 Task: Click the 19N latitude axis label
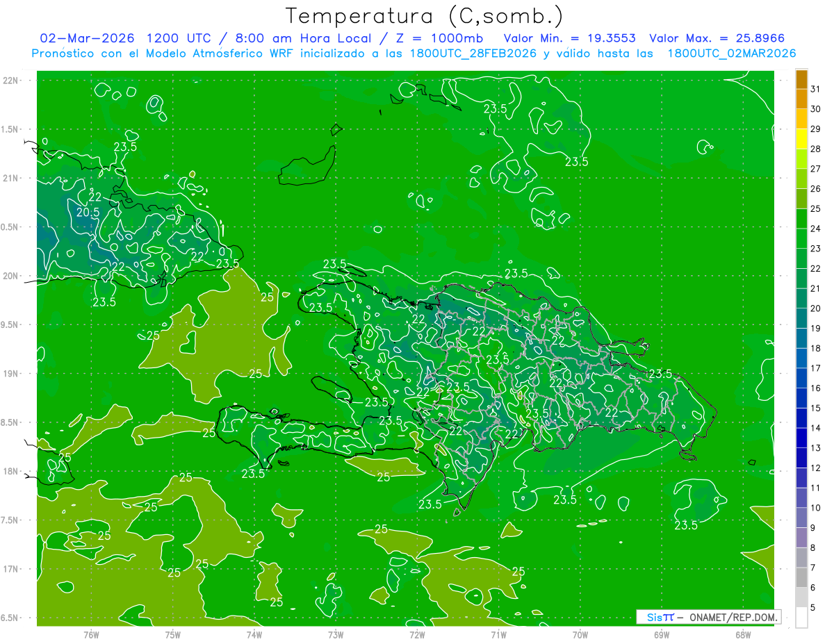[x=11, y=373]
